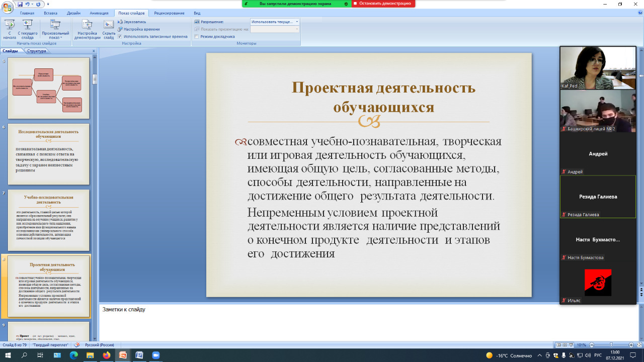Select slide 7 thumbnail 'Учебно-исследовательская деятельность'

pos(48,220)
